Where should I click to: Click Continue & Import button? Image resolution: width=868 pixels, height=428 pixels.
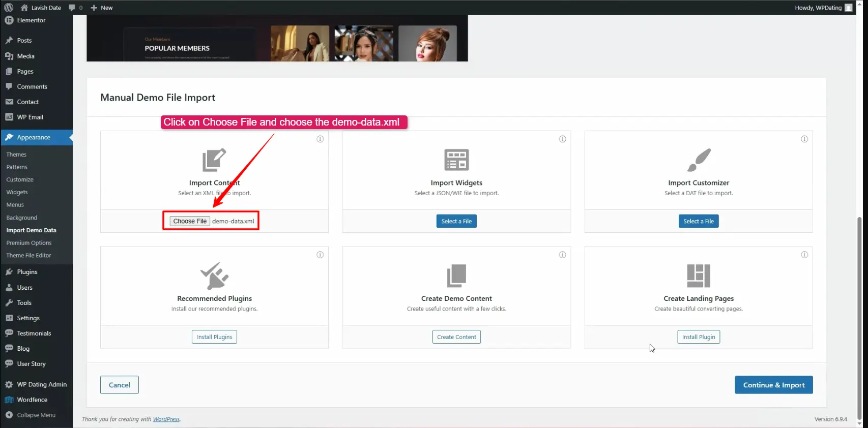pyautogui.click(x=773, y=385)
